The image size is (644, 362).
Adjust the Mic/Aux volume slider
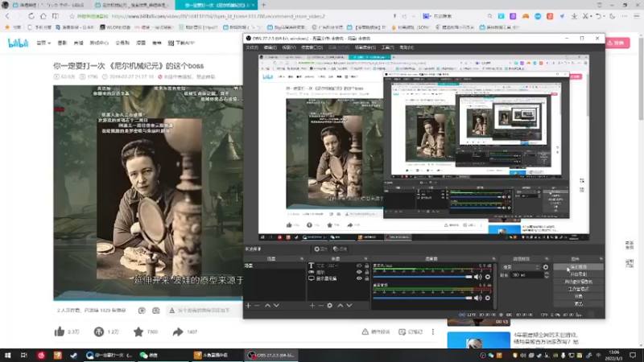pos(423,277)
